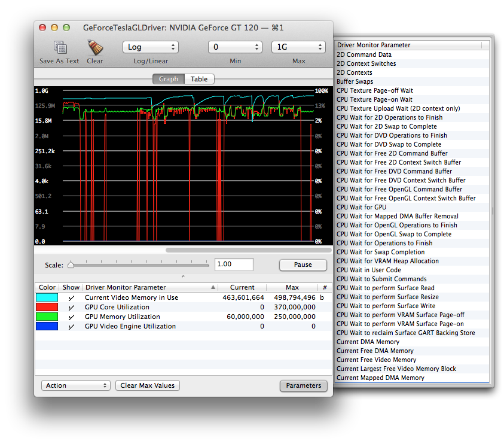Select CPU Texture Page-on Wait
This screenshot has width=504, height=444.
(x=412, y=100)
